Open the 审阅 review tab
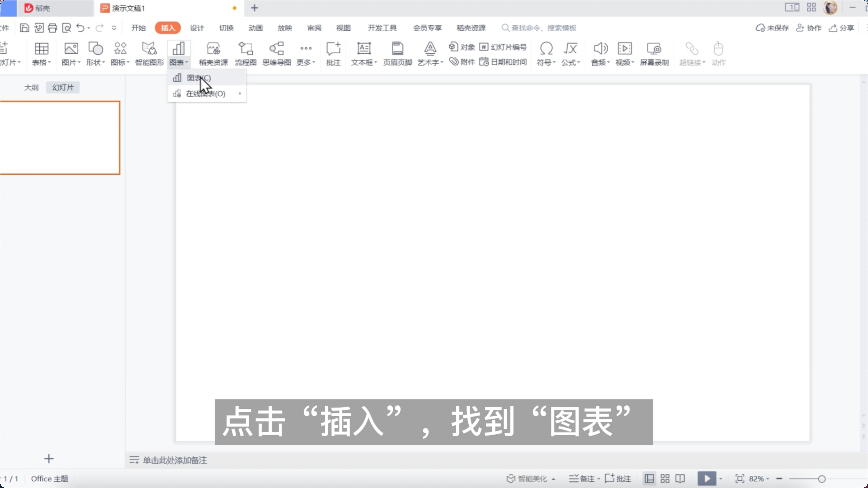 tap(314, 28)
